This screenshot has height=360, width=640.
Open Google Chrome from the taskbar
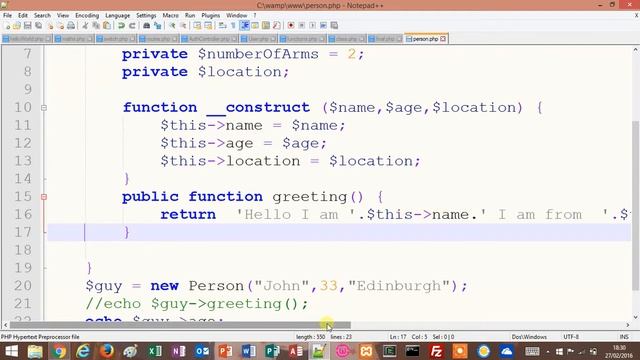point(59,351)
